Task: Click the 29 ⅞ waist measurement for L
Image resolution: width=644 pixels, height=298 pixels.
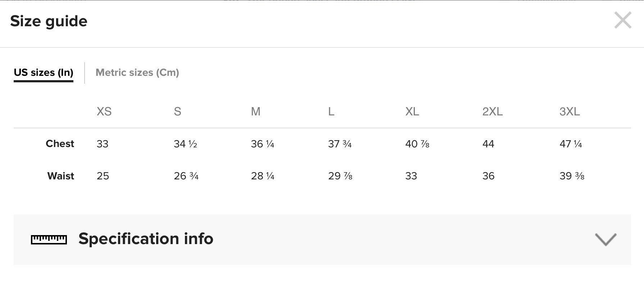Action: pyautogui.click(x=340, y=176)
